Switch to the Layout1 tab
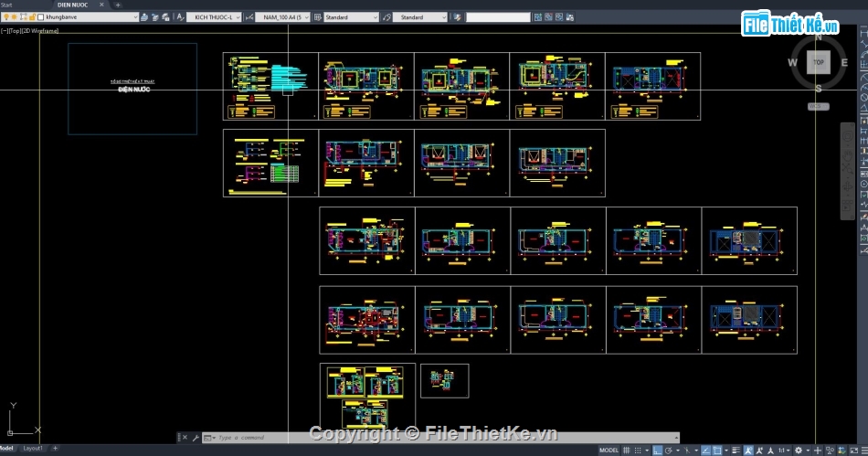The width and height of the screenshot is (868, 456). click(x=33, y=449)
